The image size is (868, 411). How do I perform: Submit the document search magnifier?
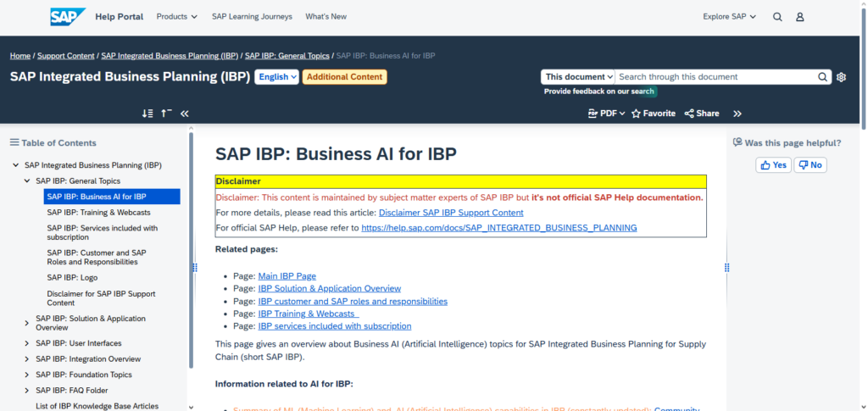coord(822,77)
